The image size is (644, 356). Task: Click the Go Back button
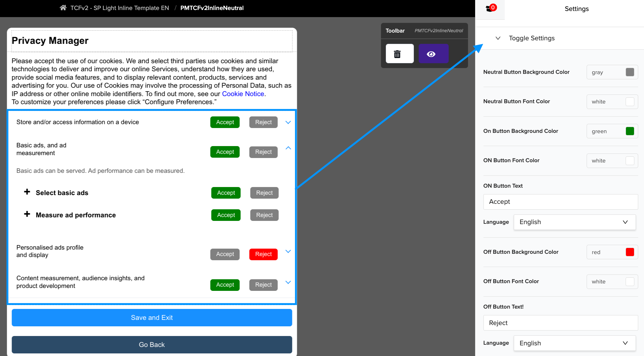(x=152, y=345)
